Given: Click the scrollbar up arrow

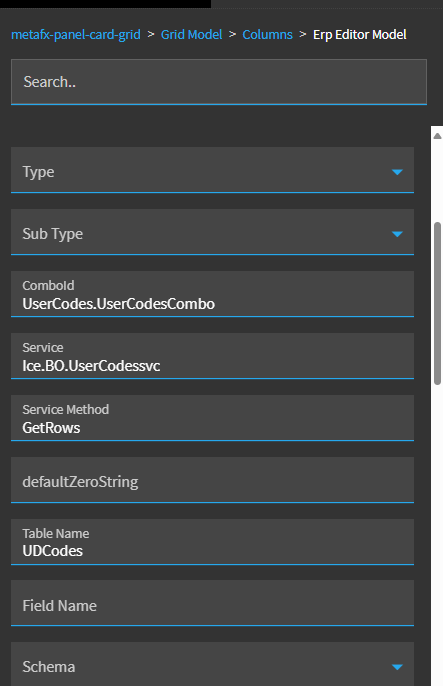Looking at the screenshot, I should (x=437, y=136).
